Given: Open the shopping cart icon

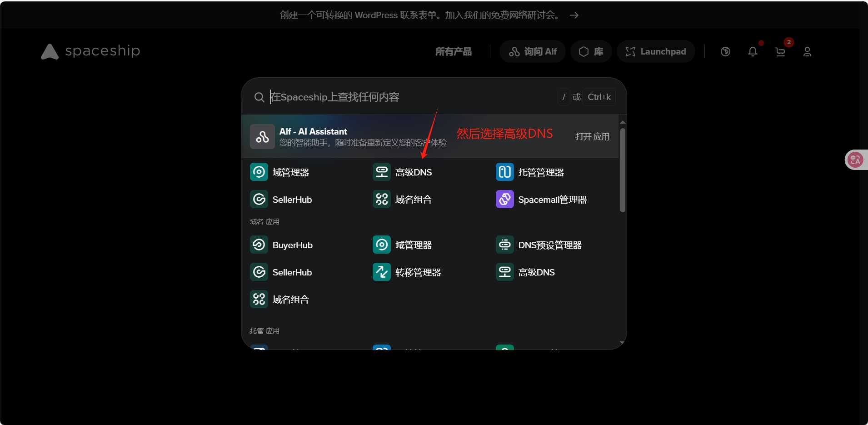Looking at the screenshot, I should [x=780, y=52].
